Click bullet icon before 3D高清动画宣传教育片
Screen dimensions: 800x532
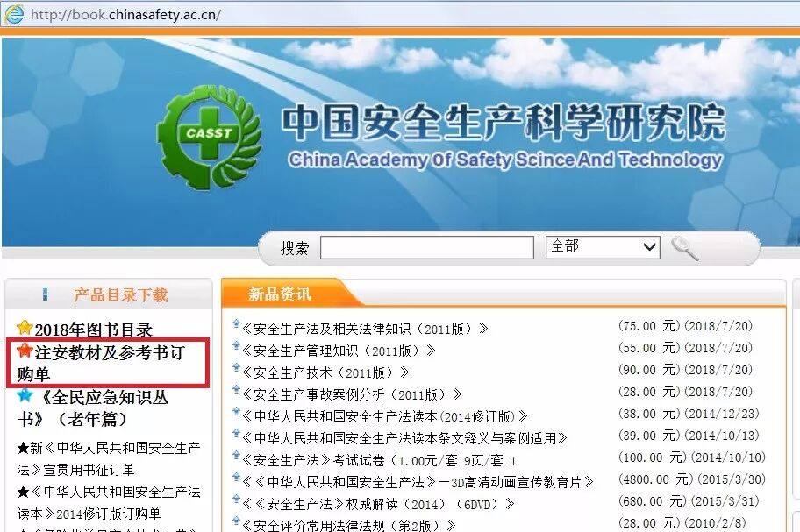tap(236, 478)
